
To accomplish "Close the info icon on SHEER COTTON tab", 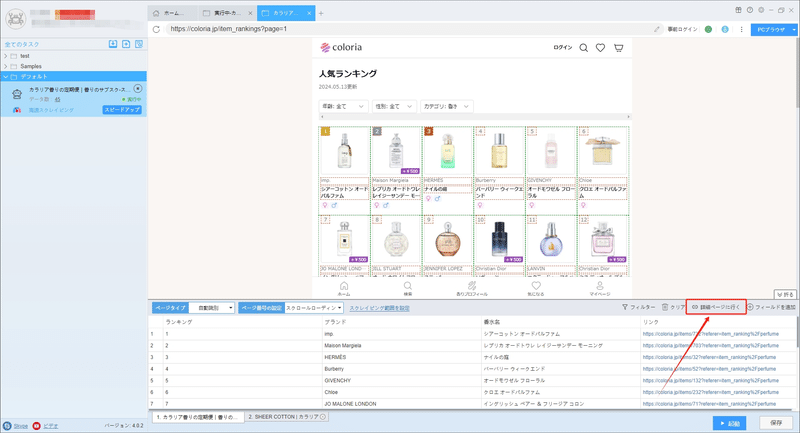I will point(322,417).
